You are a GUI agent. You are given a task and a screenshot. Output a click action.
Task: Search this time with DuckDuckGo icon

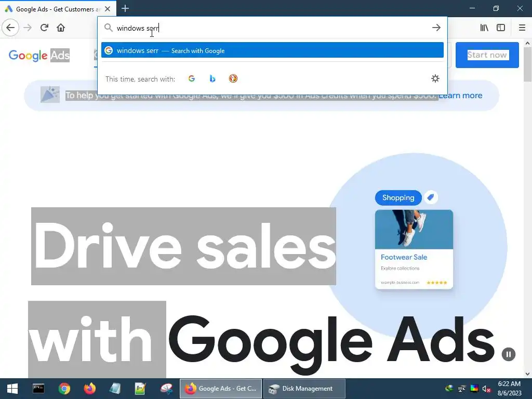click(233, 79)
